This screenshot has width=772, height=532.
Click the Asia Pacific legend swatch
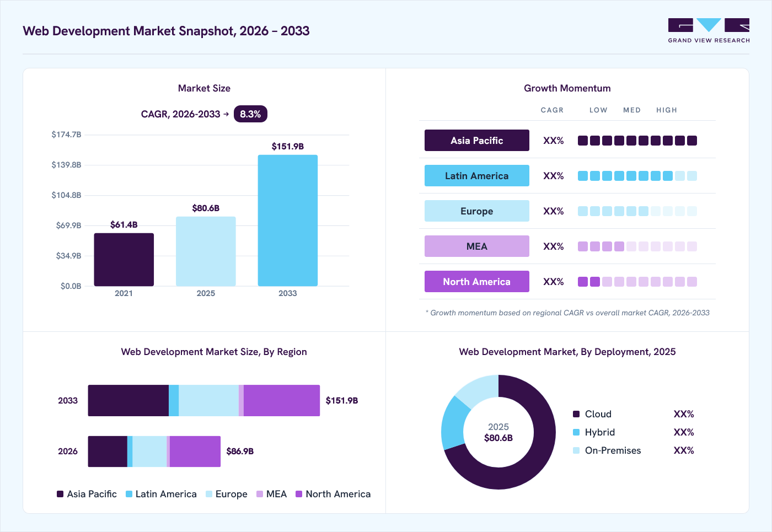60,494
